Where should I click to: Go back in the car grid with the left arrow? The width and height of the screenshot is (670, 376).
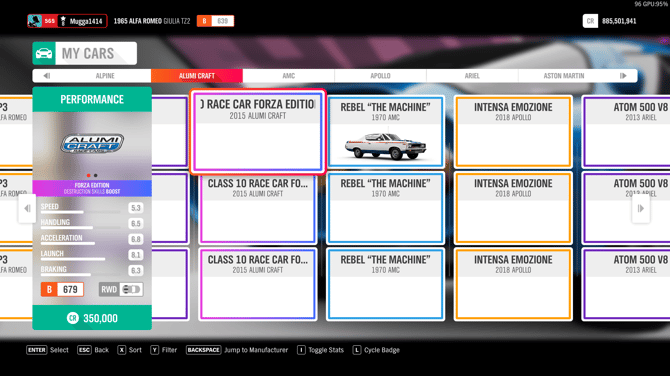click(x=27, y=209)
